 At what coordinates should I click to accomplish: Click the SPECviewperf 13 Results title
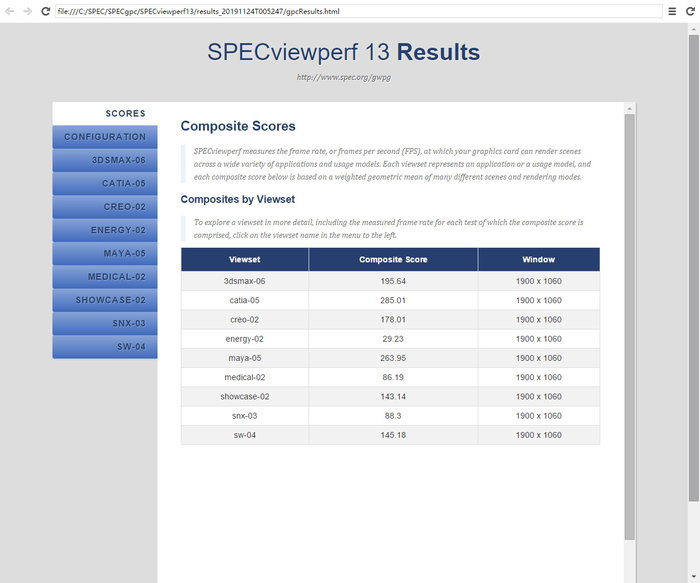[344, 52]
